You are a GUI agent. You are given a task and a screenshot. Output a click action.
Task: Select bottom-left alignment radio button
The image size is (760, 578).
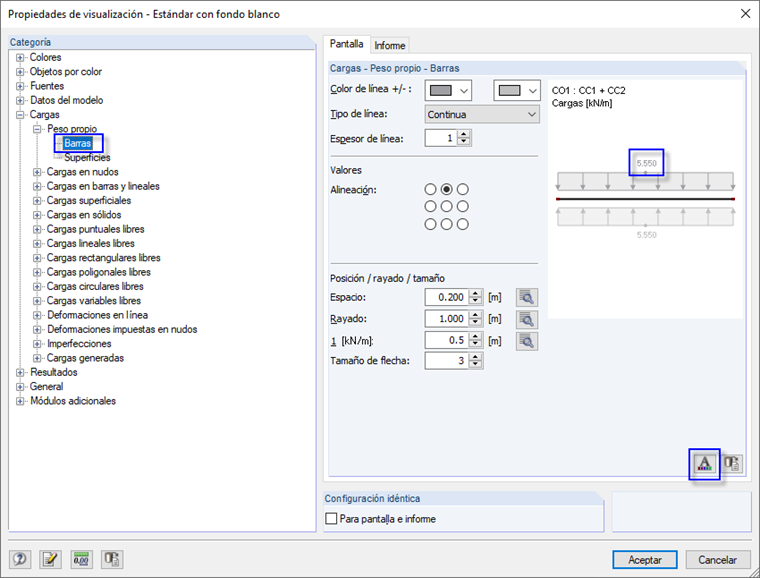(430, 224)
